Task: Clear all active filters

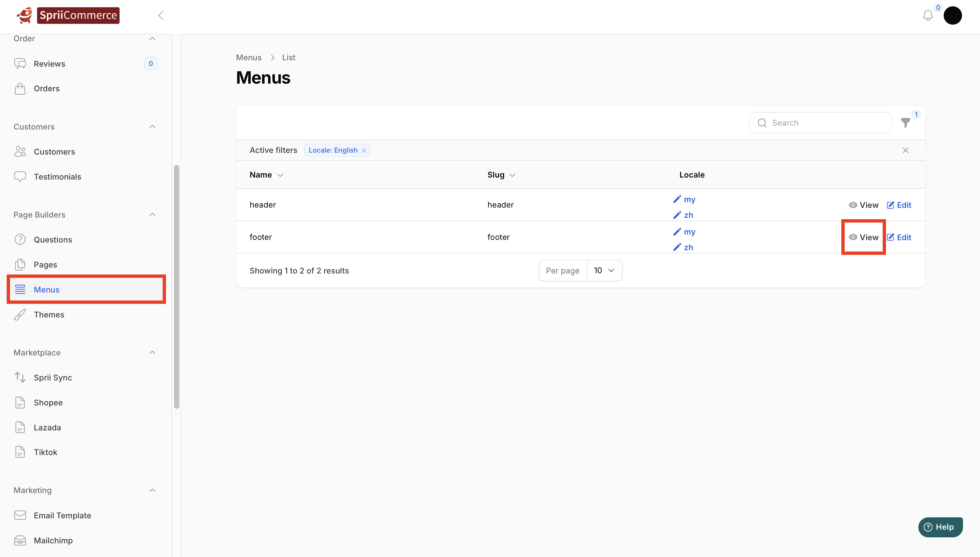Action: coord(905,150)
